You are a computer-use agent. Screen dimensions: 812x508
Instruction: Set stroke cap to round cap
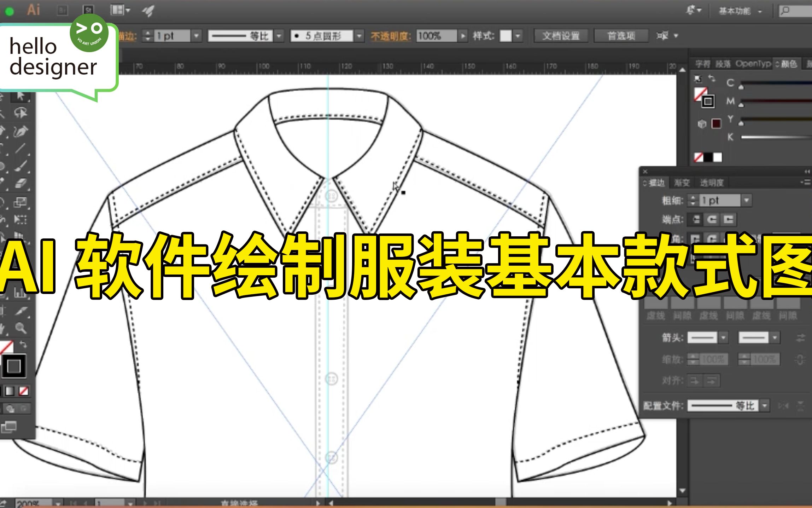[x=712, y=220]
